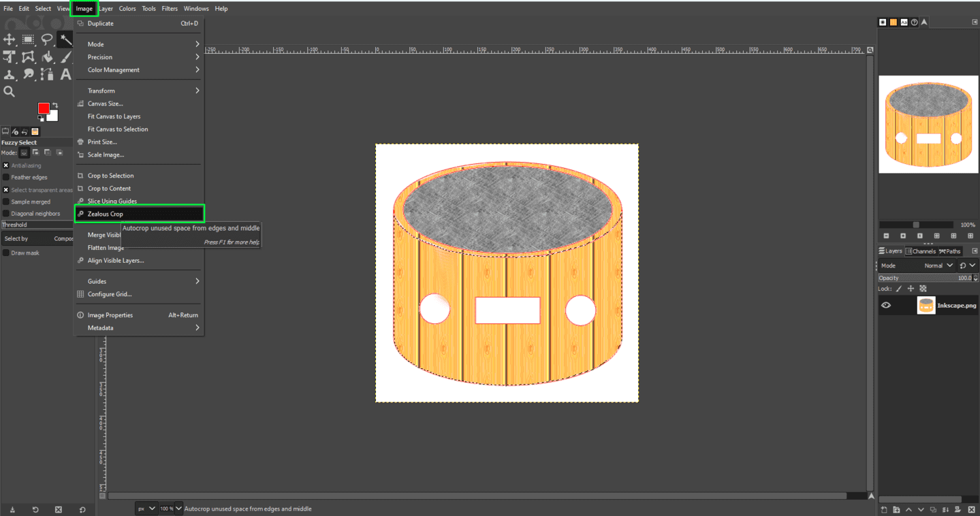Open the Navigation dock tab
Viewport: 980px width, 516px height.
925,22
